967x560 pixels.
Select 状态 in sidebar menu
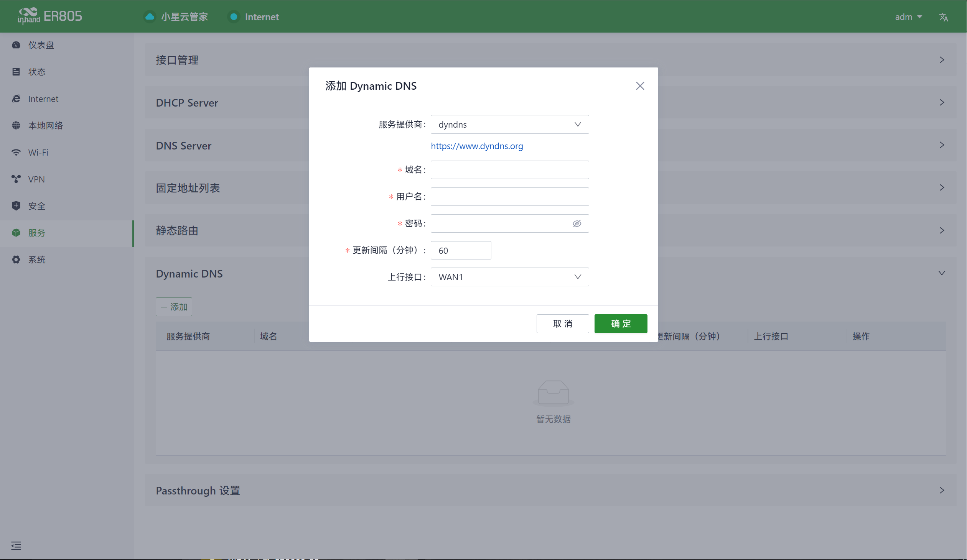point(37,72)
